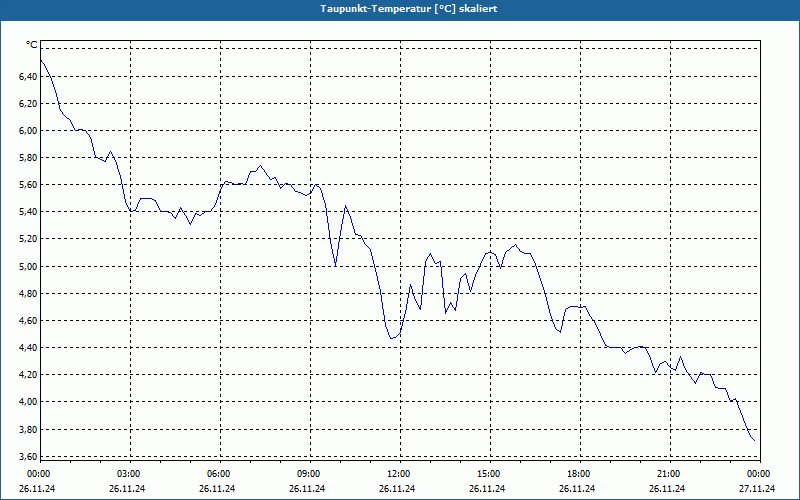800x500 pixels.
Task: Click the °C unit label on y-axis
Action: tap(32, 45)
